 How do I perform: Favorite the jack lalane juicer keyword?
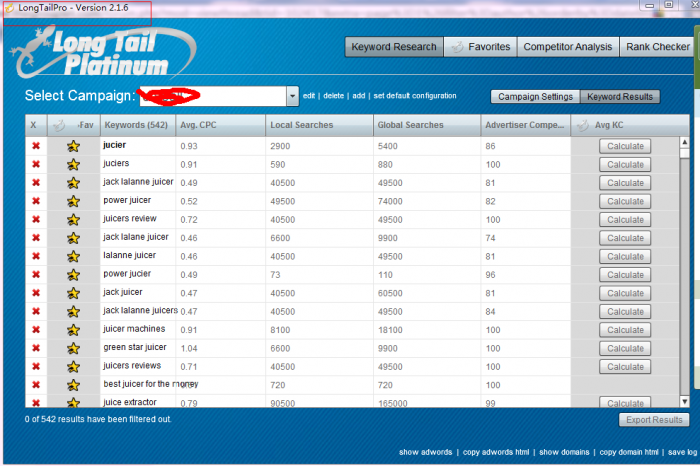click(x=73, y=237)
